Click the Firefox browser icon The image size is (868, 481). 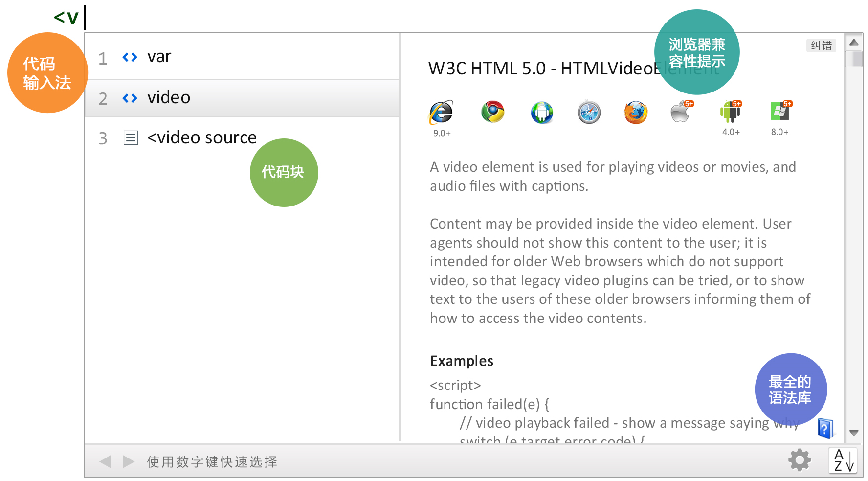click(x=636, y=113)
